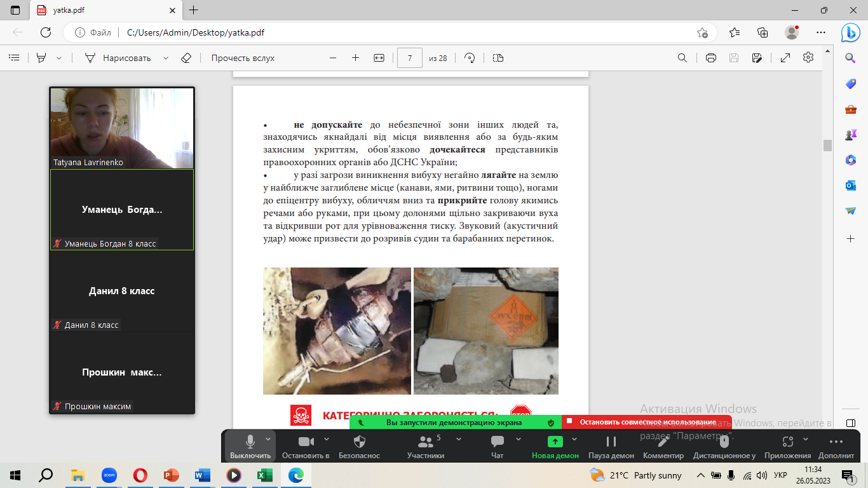The width and height of the screenshot is (868, 488).
Task: Expand the microphone audio options arrow
Action: [268, 438]
